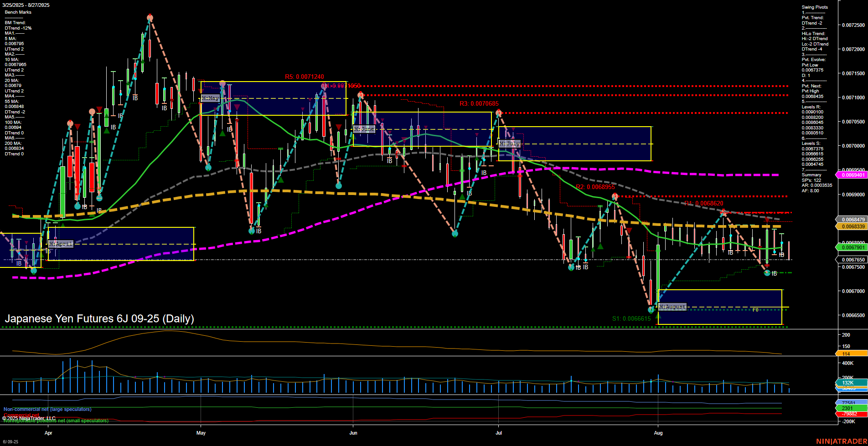Click the 400K volume axis label

pos(848,363)
